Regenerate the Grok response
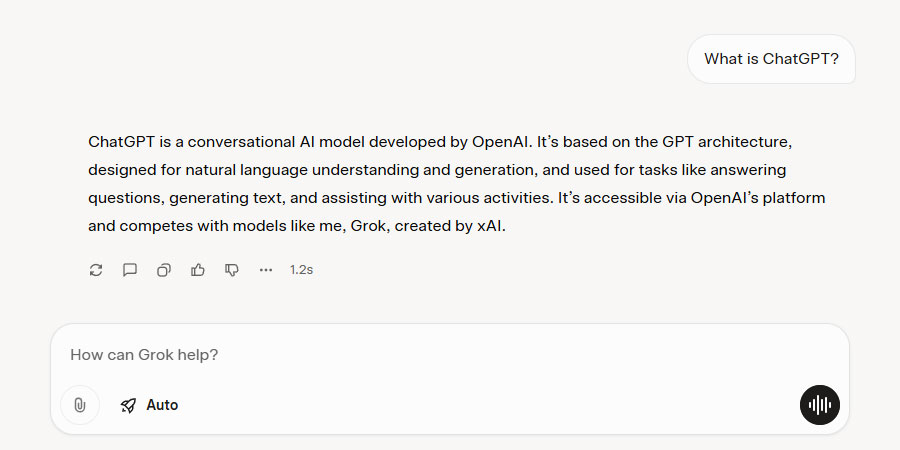 pos(96,270)
